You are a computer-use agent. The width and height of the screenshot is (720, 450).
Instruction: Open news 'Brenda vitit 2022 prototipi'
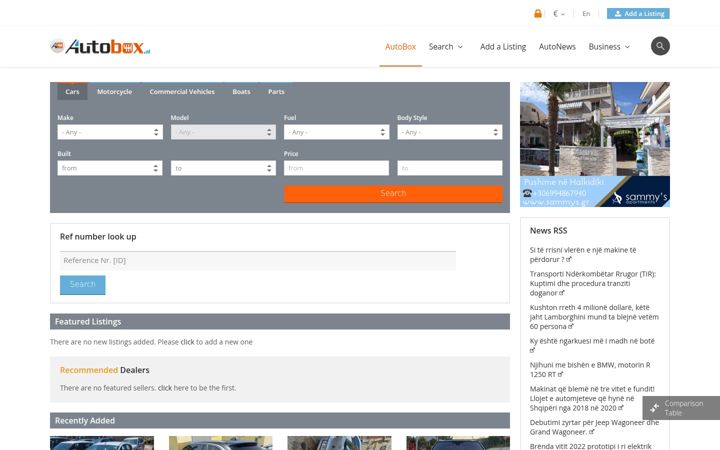pyautogui.click(x=590, y=446)
